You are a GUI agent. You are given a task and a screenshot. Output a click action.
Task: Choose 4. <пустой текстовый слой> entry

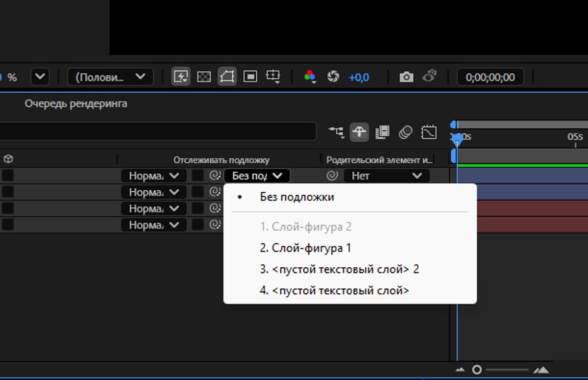click(335, 290)
